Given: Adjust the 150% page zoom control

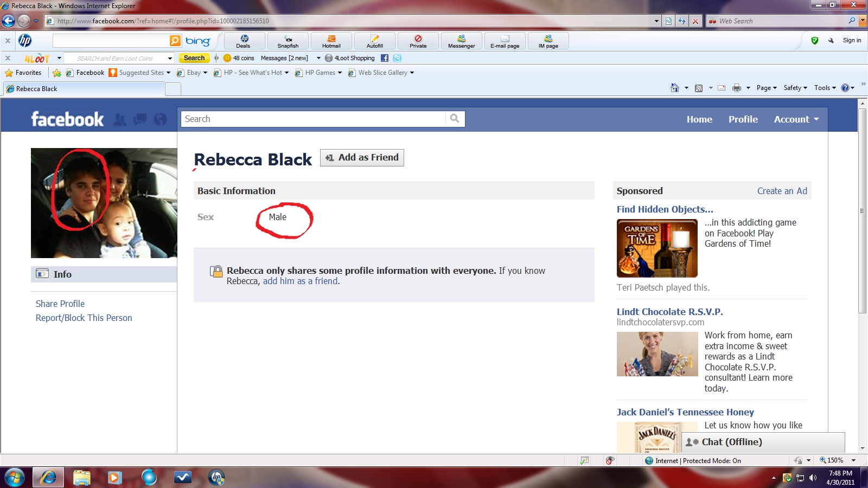Looking at the screenshot, I should click(x=834, y=460).
